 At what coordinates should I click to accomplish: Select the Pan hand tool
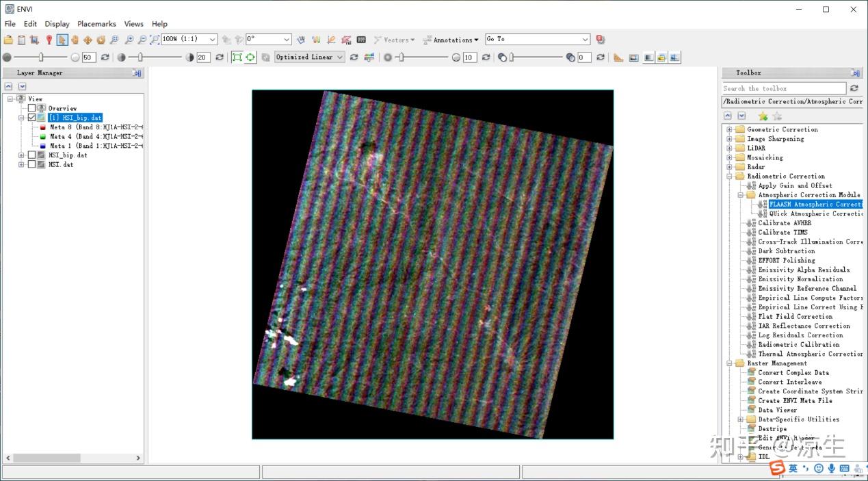pyautogui.click(x=75, y=40)
